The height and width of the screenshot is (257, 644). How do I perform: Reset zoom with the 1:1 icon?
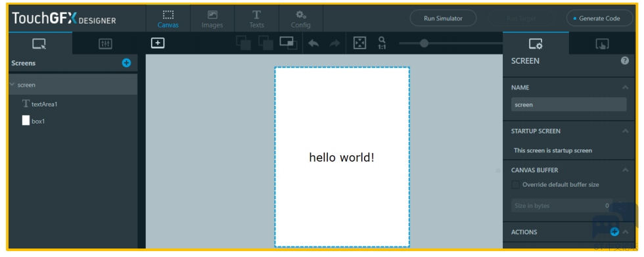pos(382,43)
